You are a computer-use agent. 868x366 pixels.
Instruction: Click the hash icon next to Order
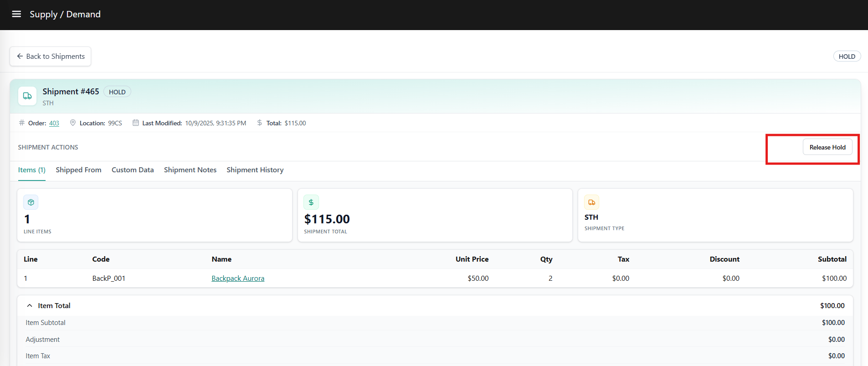coord(21,123)
